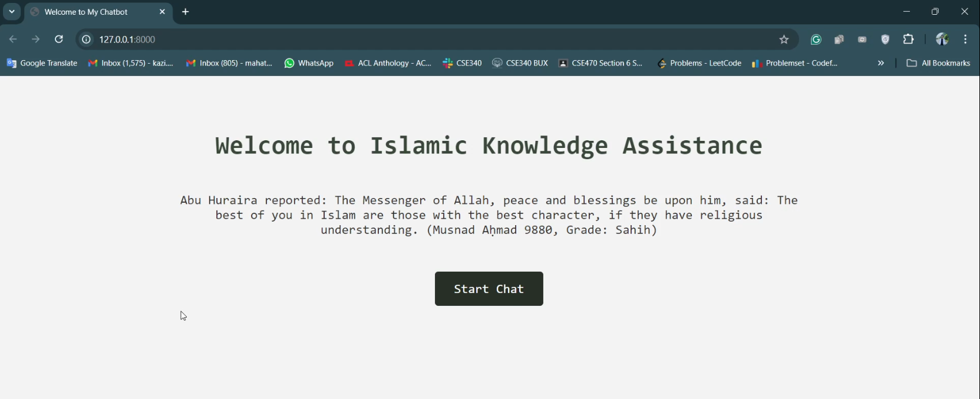Open the All Bookmarks folder
Viewport: 980px width, 399px height.
pos(938,63)
